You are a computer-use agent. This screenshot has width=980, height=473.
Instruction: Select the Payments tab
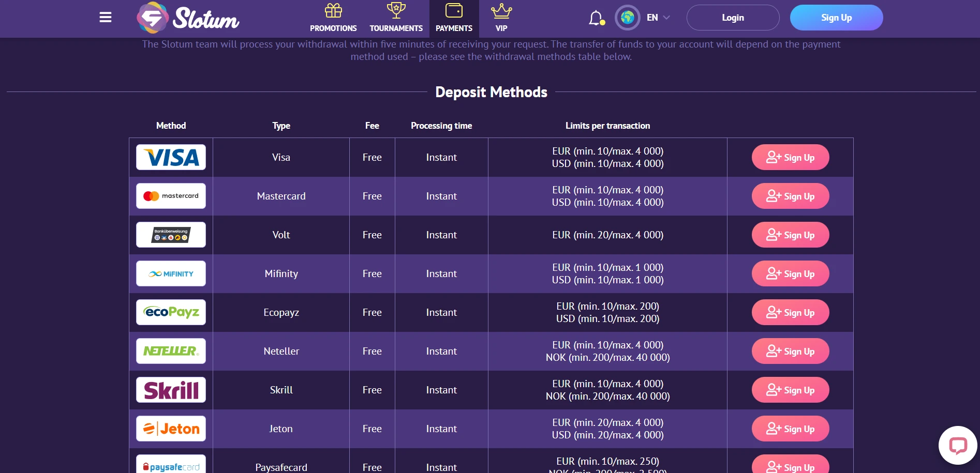coord(454,19)
